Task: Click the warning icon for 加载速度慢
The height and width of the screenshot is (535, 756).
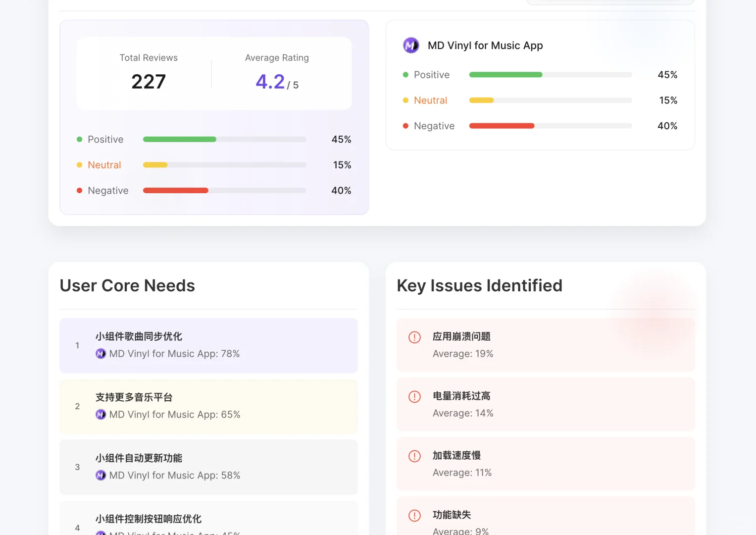Action: [414, 456]
